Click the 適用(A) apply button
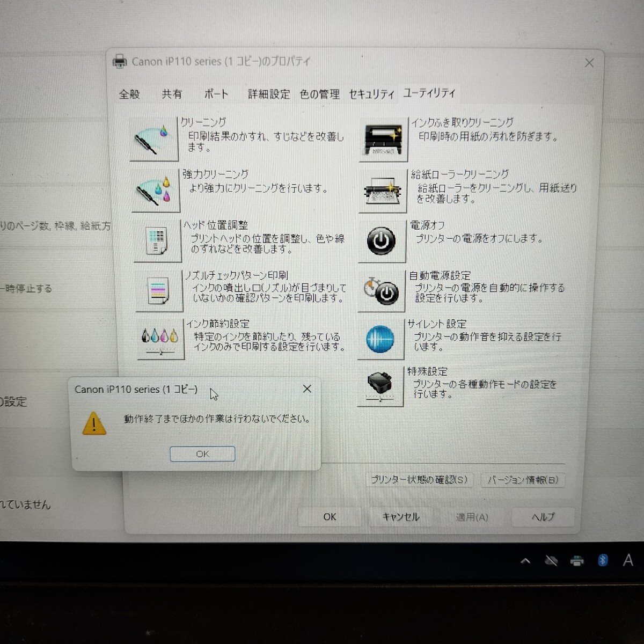Image resolution: width=644 pixels, height=644 pixels. coord(472,517)
